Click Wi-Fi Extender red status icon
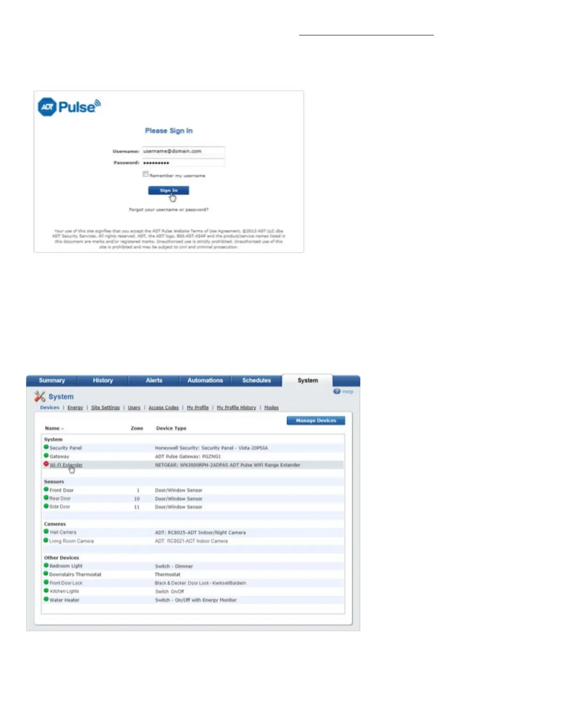Image resolution: width=563 pixels, height=728 pixels. click(46, 464)
